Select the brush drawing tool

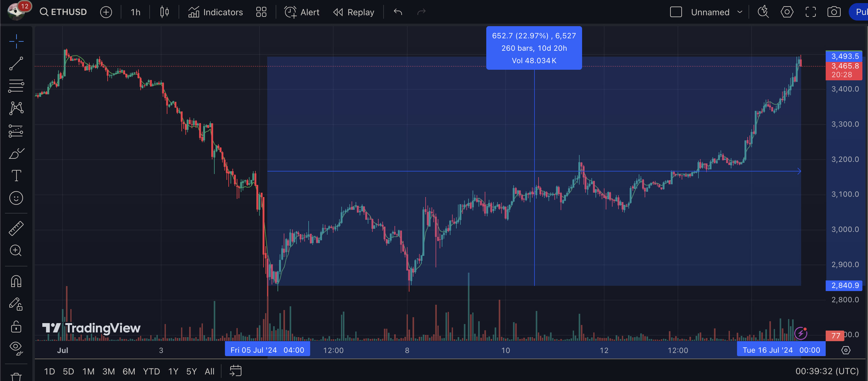(16, 153)
